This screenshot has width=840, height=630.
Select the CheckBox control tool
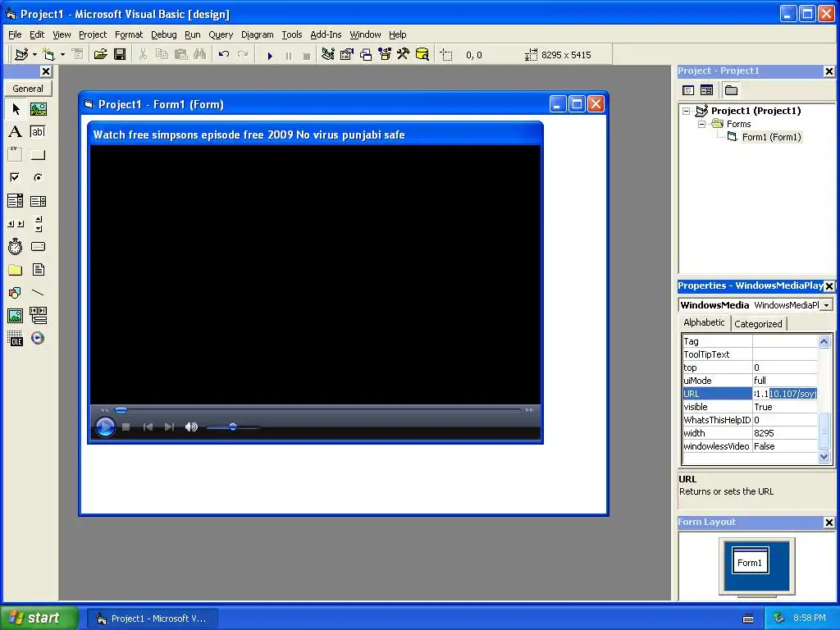click(x=15, y=177)
